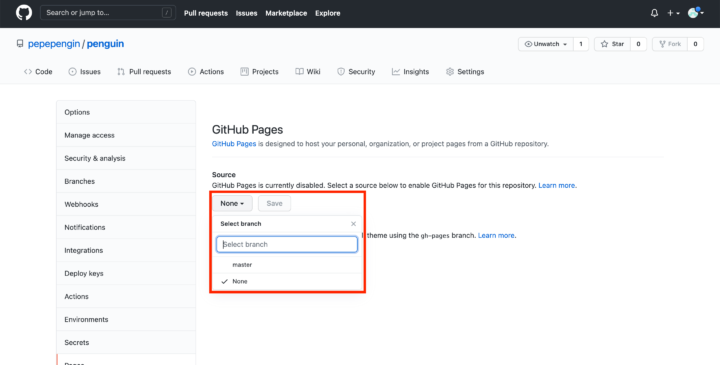Open the Actions tab
Image resolution: width=720 pixels, height=365 pixels.
206,72
